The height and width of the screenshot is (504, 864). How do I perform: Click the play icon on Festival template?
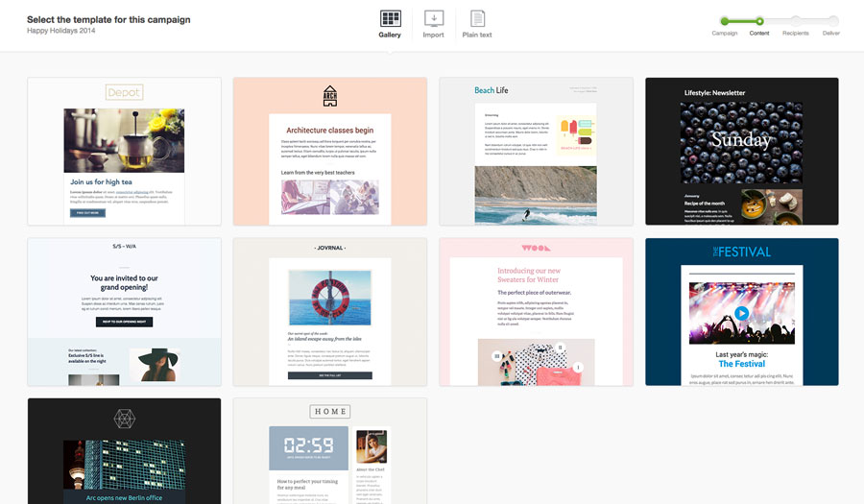pos(742,313)
